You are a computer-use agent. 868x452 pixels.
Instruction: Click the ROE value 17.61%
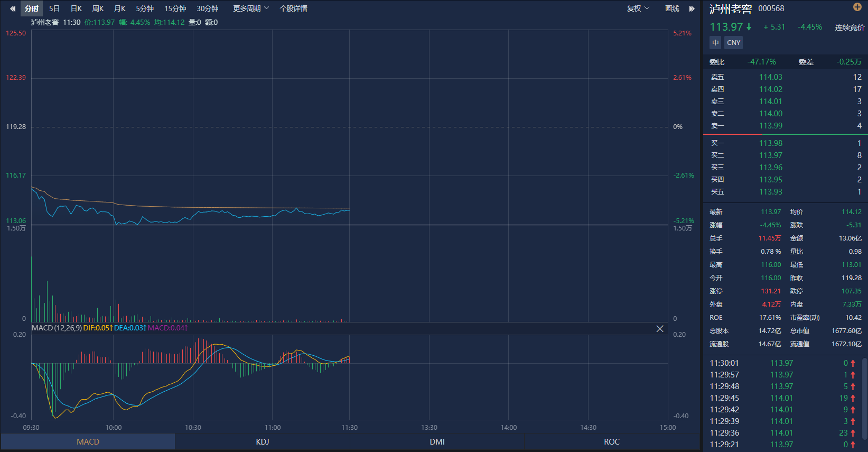click(770, 318)
